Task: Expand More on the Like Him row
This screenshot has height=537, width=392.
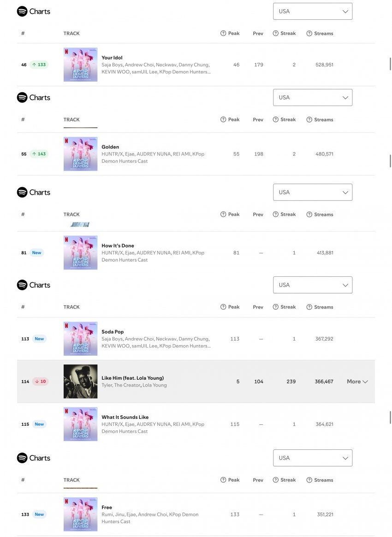Action: click(357, 382)
